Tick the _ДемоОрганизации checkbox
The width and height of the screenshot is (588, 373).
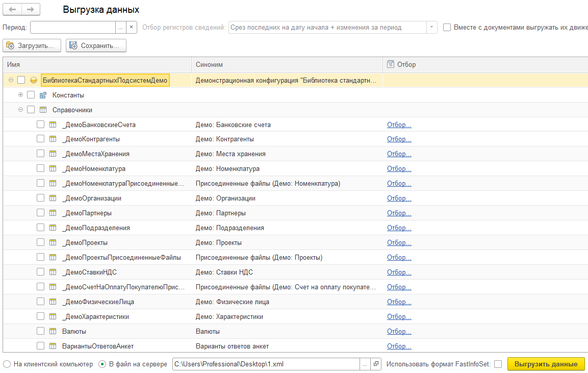tap(40, 198)
